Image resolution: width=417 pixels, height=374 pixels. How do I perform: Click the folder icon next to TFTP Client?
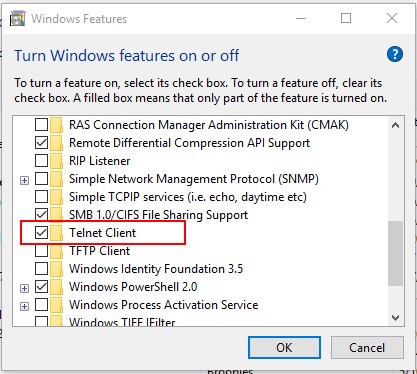tap(57, 251)
